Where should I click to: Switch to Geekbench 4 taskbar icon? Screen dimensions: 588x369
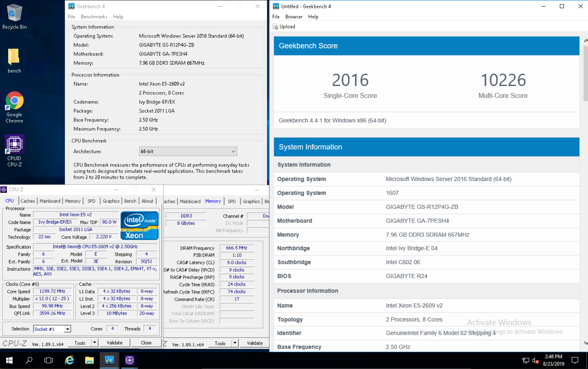coord(109,360)
